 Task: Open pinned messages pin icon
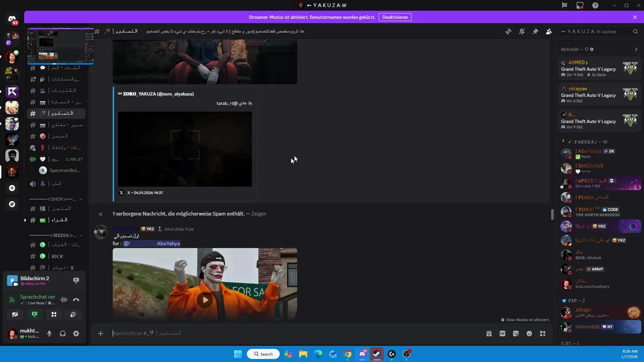pyautogui.click(x=535, y=31)
